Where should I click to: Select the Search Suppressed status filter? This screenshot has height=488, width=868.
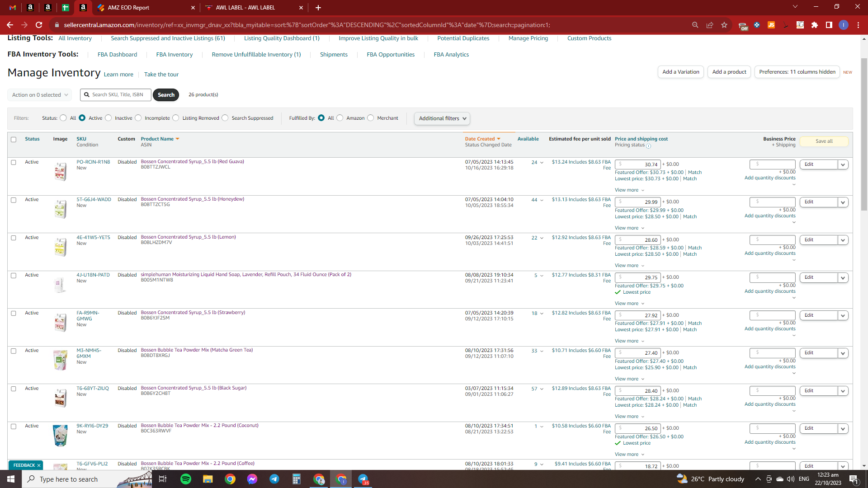tap(225, 118)
